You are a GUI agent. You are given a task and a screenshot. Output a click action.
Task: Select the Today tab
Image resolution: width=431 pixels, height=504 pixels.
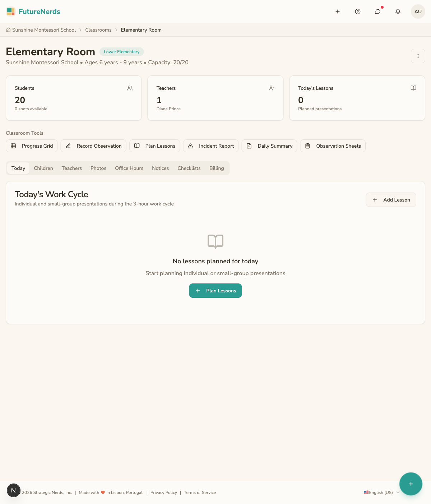18,168
